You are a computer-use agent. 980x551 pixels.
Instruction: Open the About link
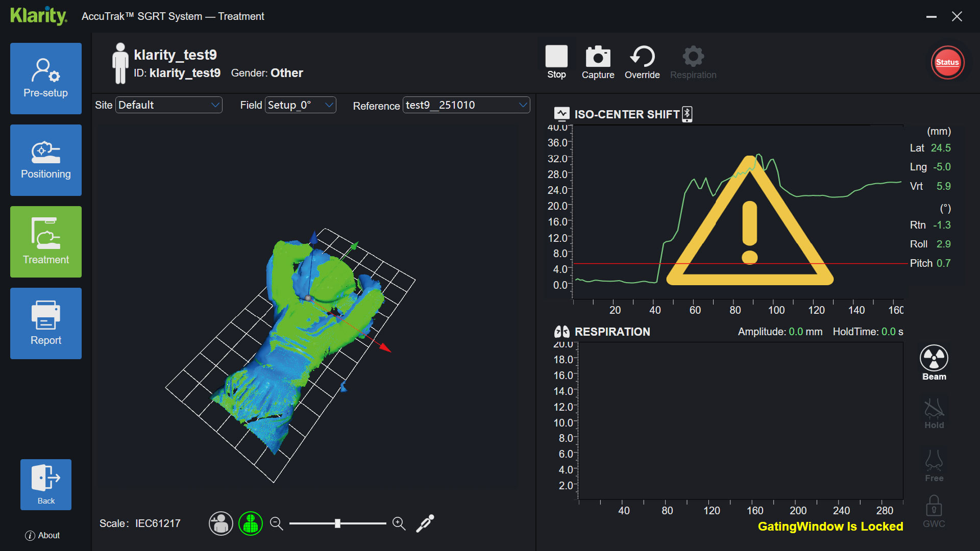pos(43,535)
